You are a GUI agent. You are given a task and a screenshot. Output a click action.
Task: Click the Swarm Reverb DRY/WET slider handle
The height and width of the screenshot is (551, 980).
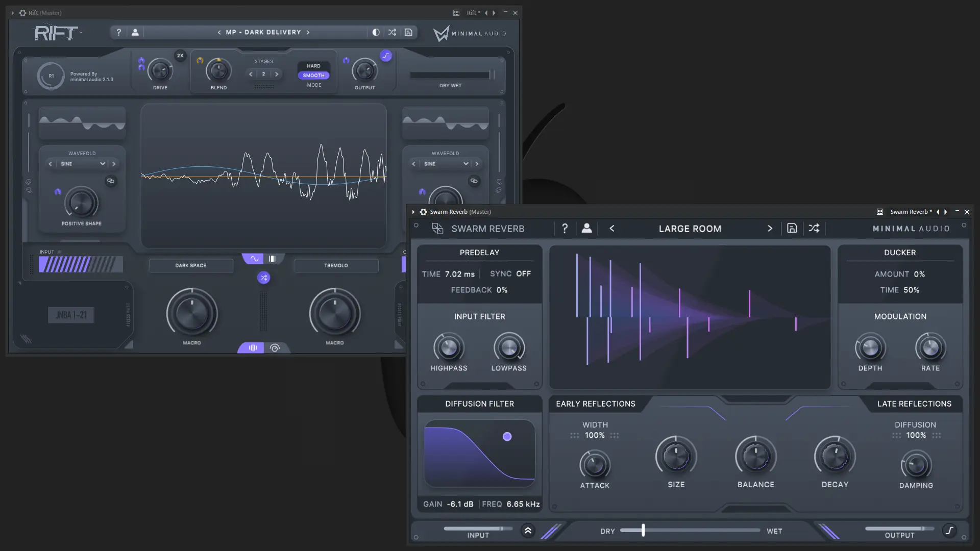point(643,530)
